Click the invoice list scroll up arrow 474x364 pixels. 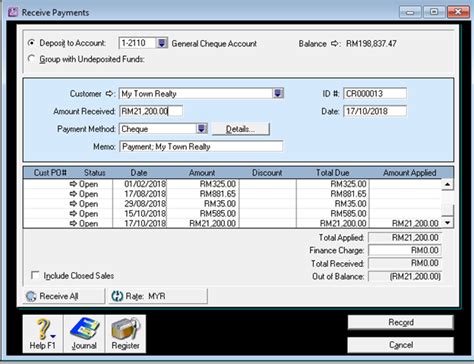[x=447, y=184]
